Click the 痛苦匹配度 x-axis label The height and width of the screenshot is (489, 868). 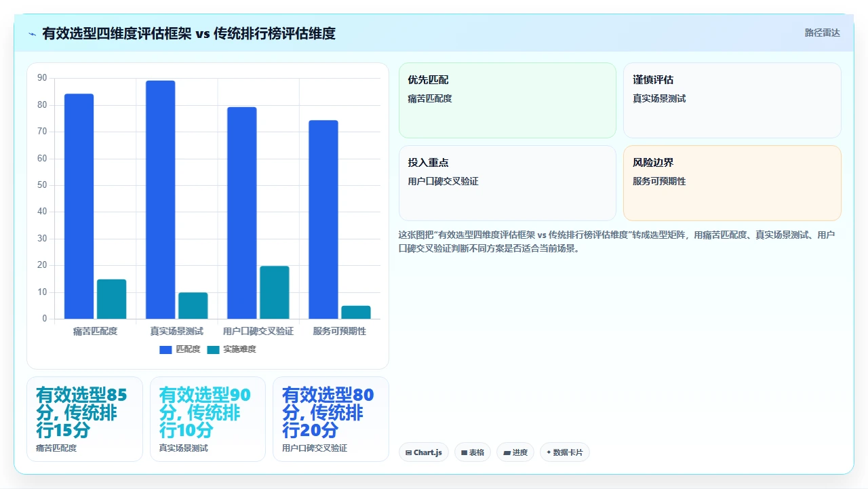click(x=95, y=331)
